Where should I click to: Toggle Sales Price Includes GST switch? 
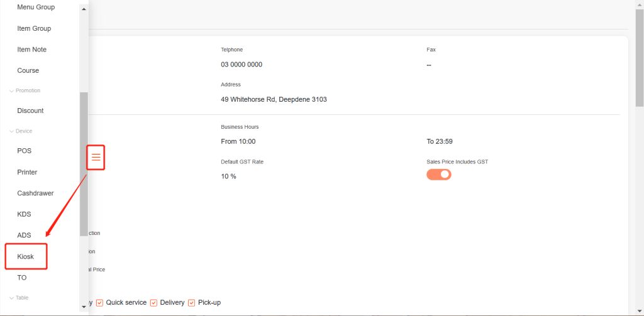pos(439,175)
